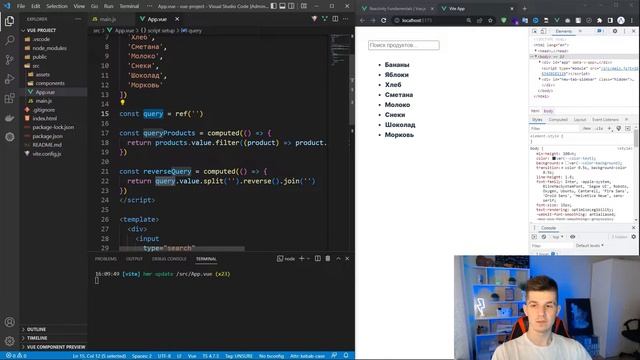
Task: Open Customize Layout icon in title bar
Action: tap(304, 6)
